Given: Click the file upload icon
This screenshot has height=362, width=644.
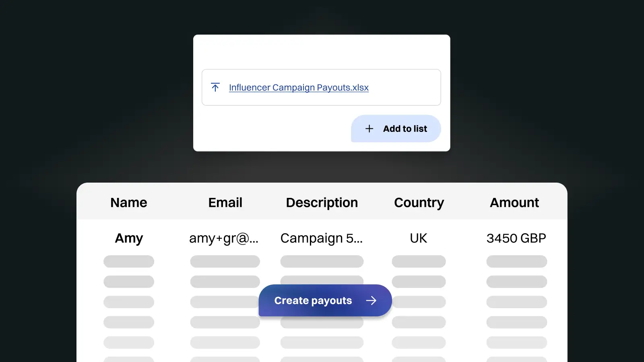Looking at the screenshot, I should point(215,87).
